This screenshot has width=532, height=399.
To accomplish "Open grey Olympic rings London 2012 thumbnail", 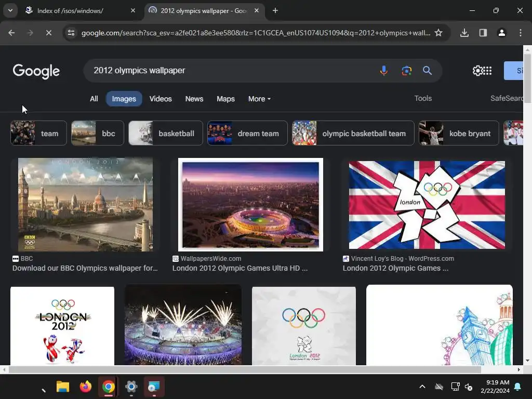I will point(303,326).
